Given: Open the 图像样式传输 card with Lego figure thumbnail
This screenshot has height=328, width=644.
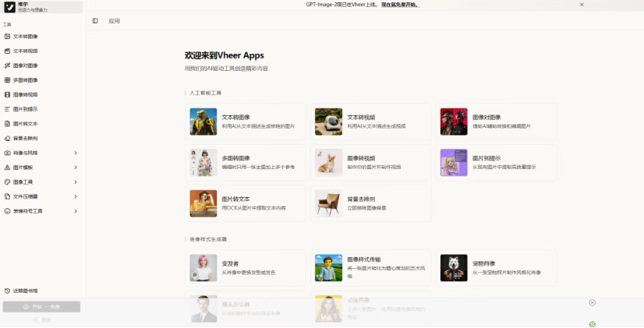Looking at the screenshot, I should coord(371,268).
